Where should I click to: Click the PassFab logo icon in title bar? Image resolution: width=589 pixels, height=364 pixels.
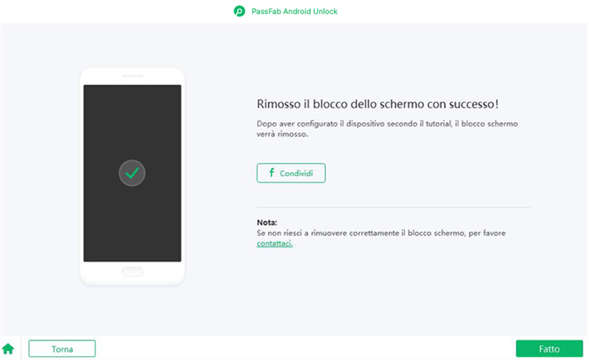coord(239,12)
